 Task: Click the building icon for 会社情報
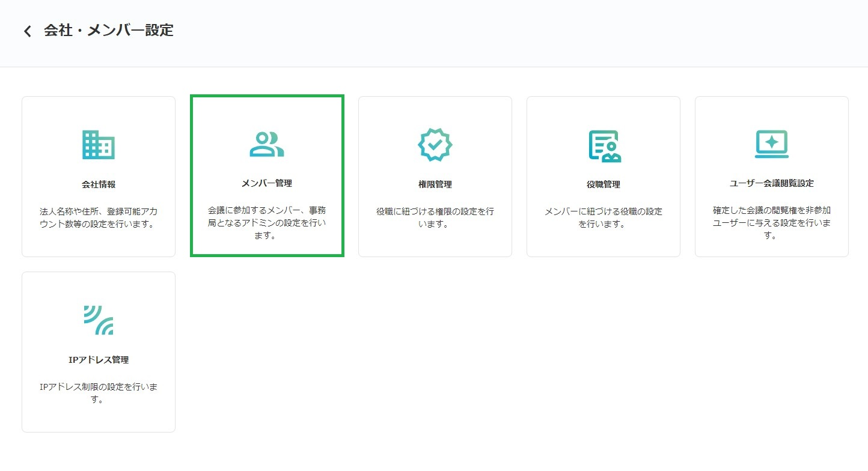click(99, 145)
